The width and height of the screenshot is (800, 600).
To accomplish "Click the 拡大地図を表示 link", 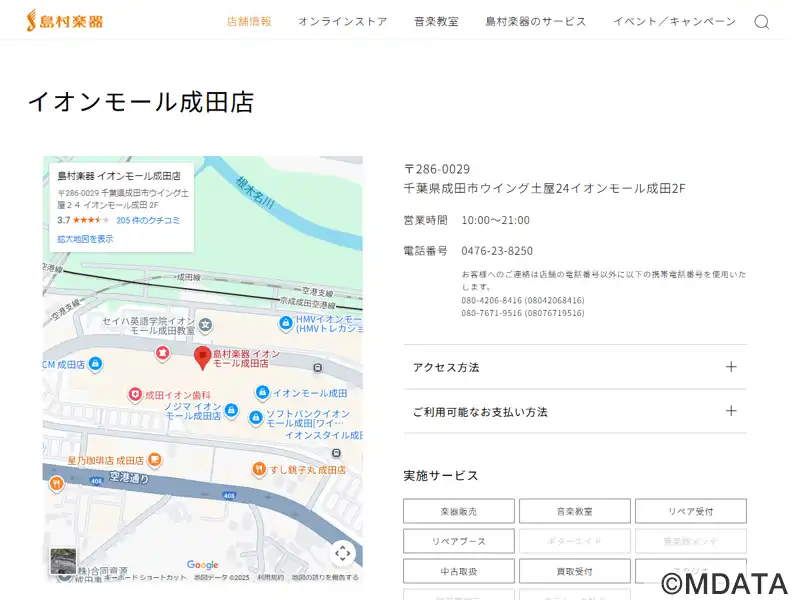I will (85, 239).
